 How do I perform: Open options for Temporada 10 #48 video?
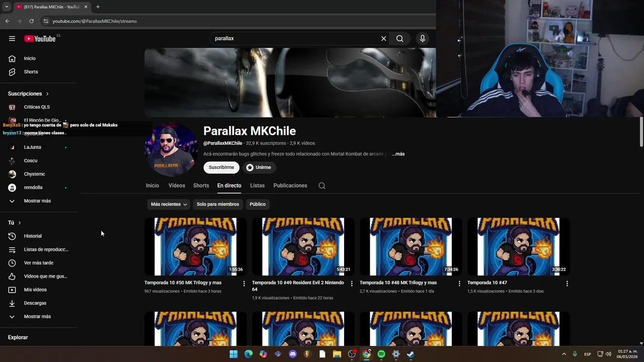[x=459, y=284]
